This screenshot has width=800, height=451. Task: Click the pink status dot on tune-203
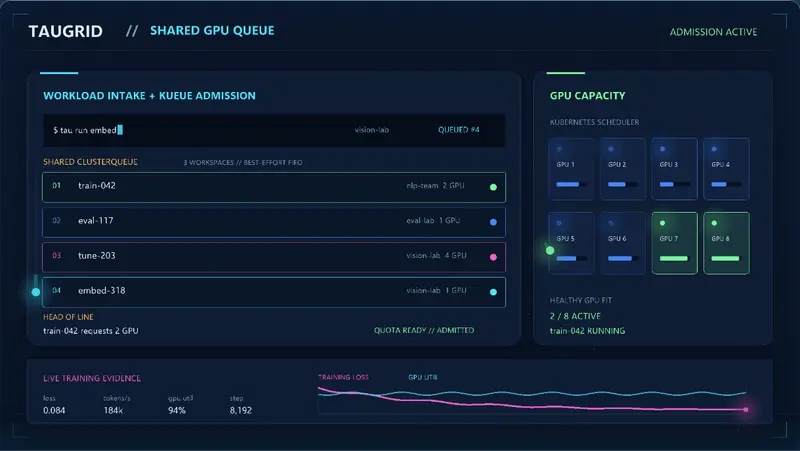[x=493, y=257]
